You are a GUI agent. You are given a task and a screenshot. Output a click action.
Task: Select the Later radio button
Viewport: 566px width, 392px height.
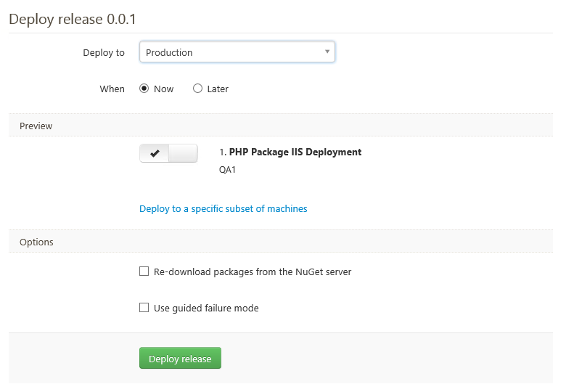coord(197,89)
